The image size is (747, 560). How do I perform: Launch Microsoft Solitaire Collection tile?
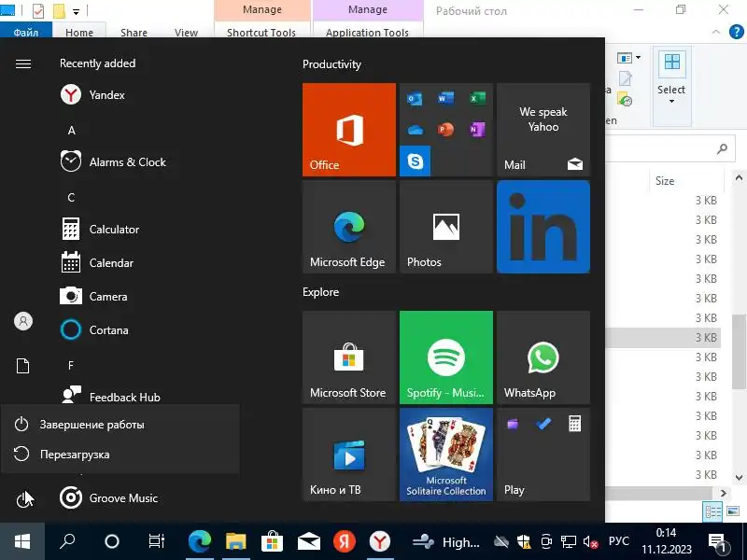(x=446, y=455)
